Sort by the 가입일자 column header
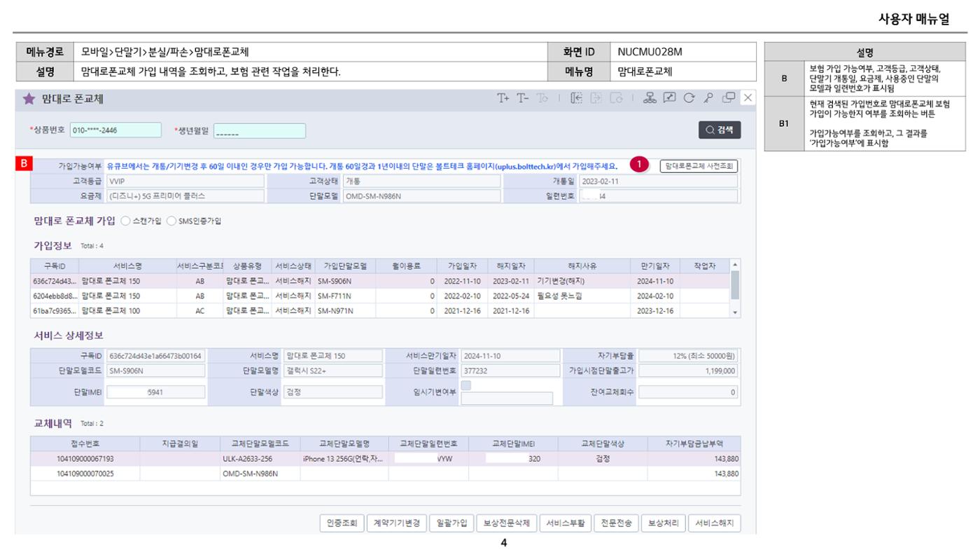Image resolution: width=980 pixels, height=552 pixels. click(462, 266)
